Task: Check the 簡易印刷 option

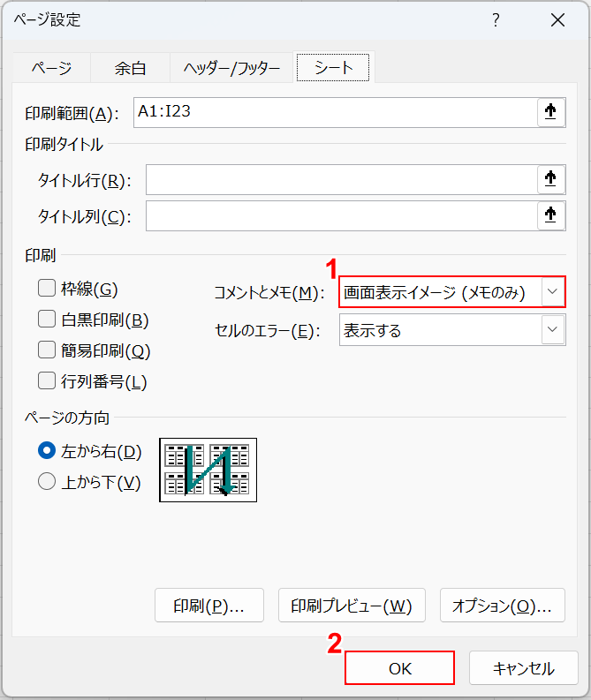Action: (x=47, y=350)
